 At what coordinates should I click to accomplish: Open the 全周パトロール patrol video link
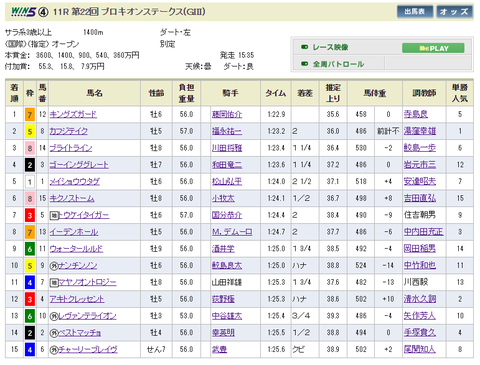[x=338, y=64]
